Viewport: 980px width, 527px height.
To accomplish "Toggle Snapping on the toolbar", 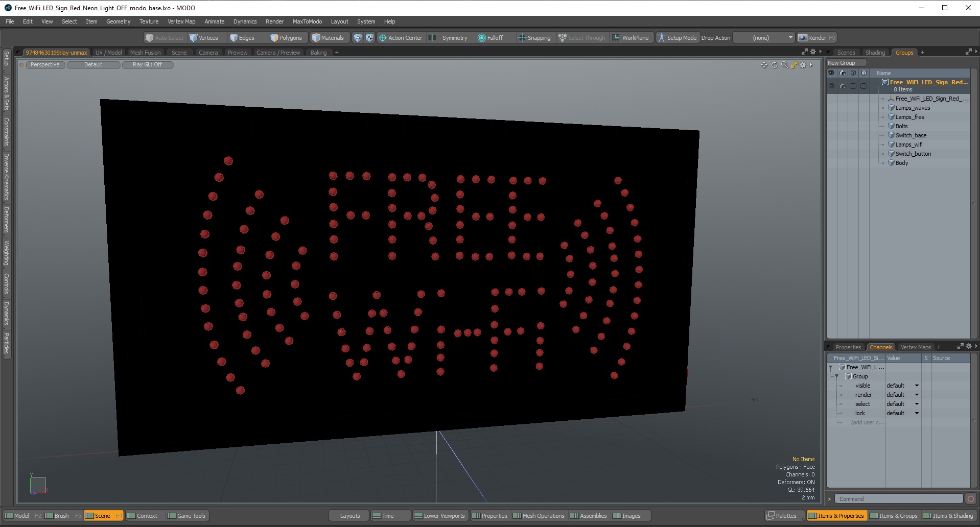I will (x=534, y=38).
